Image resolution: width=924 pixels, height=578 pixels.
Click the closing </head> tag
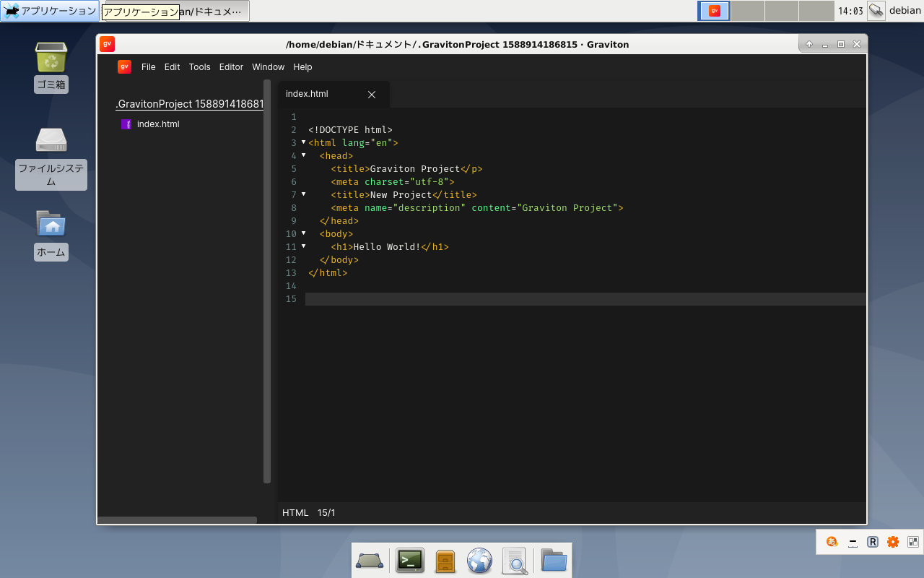[339, 221]
